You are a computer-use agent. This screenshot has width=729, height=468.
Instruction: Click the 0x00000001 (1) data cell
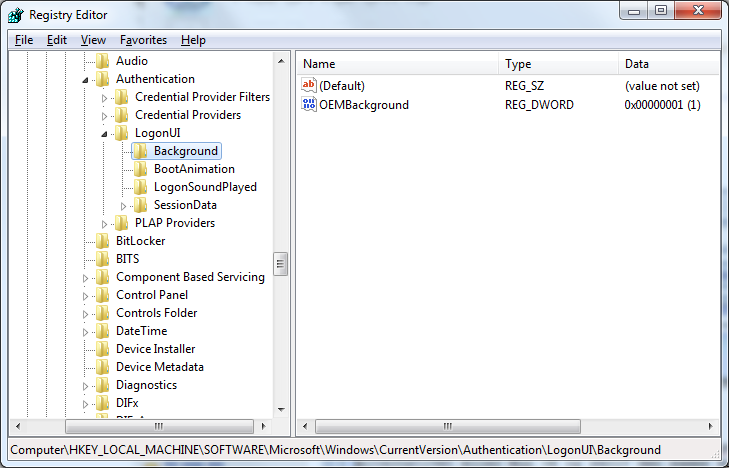(662, 105)
